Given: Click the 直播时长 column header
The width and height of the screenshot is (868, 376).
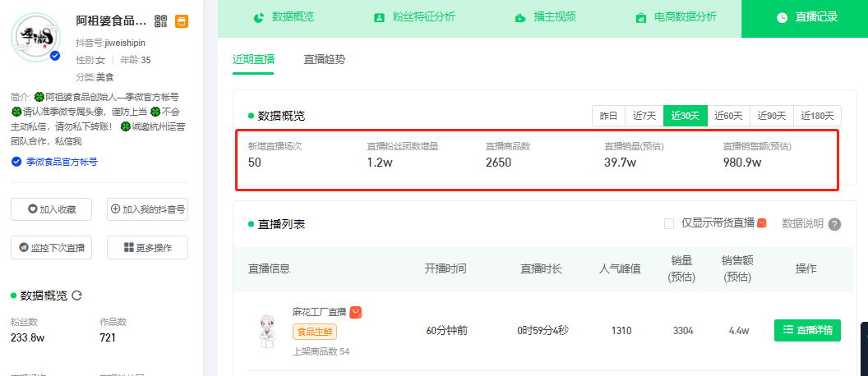Looking at the screenshot, I should [541, 268].
